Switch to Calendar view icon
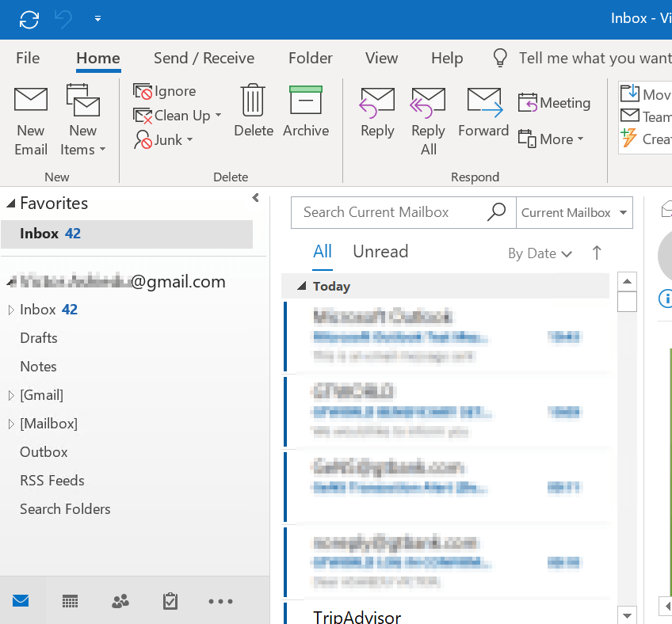The image size is (672, 624). [71, 601]
